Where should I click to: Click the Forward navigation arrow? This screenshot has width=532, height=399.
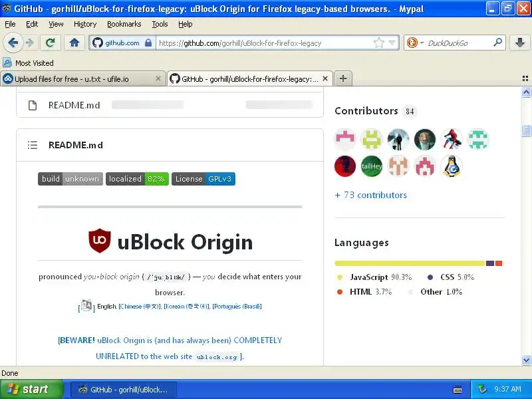30,43
